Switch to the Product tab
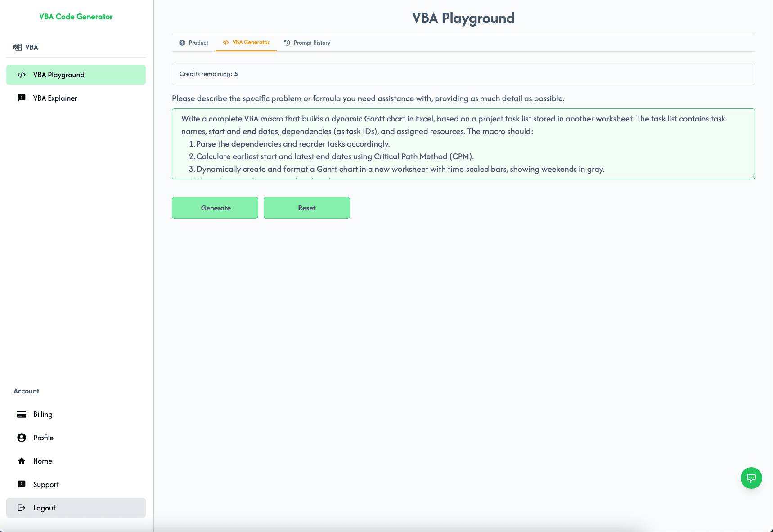The image size is (773, 532). tap(194, 43)
